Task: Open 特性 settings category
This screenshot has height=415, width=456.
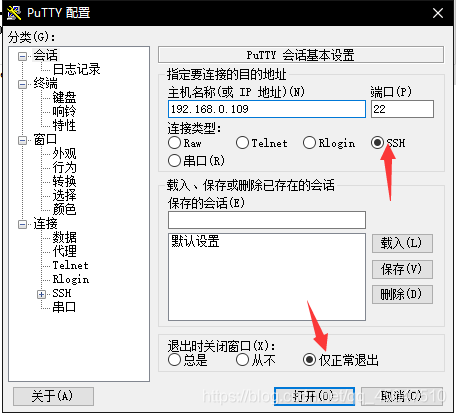Action: click(64, 125)
